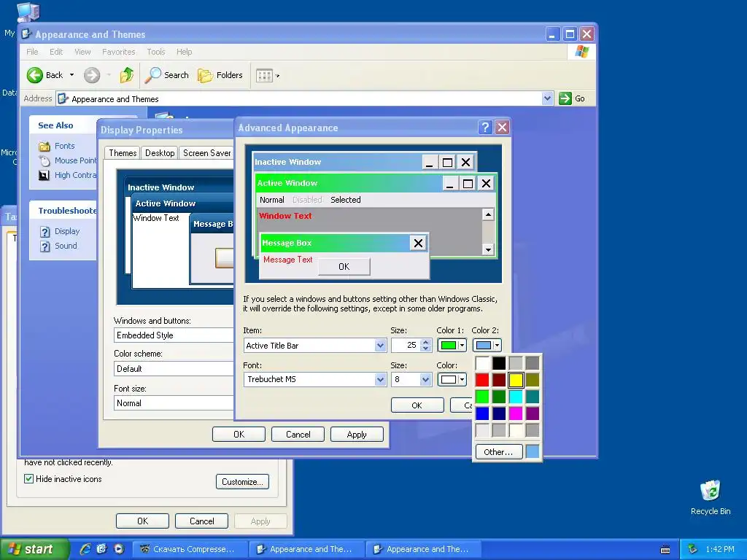This screenshot has height=560, width=747.
Task: Open the Fonts icon under See Also
Action: [44, 146]
